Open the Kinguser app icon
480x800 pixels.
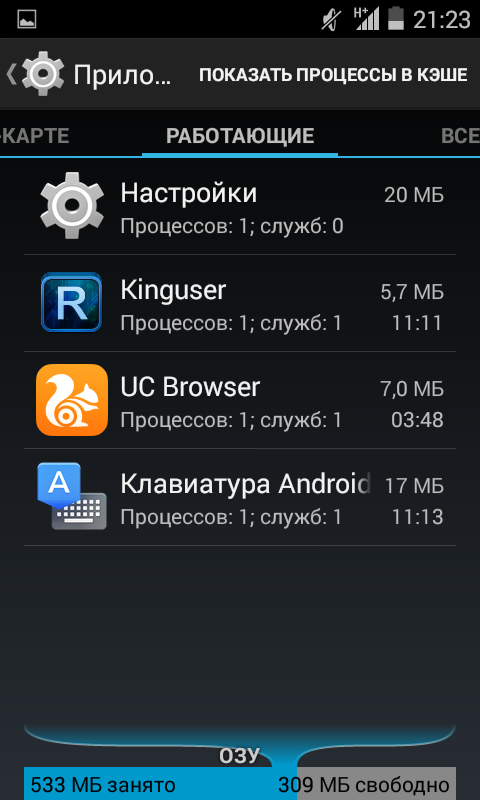(x=71, y=302)
